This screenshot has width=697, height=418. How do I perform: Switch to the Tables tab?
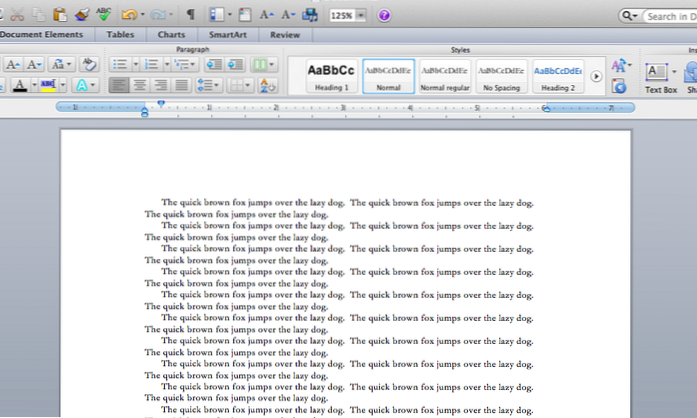point(121,35)
